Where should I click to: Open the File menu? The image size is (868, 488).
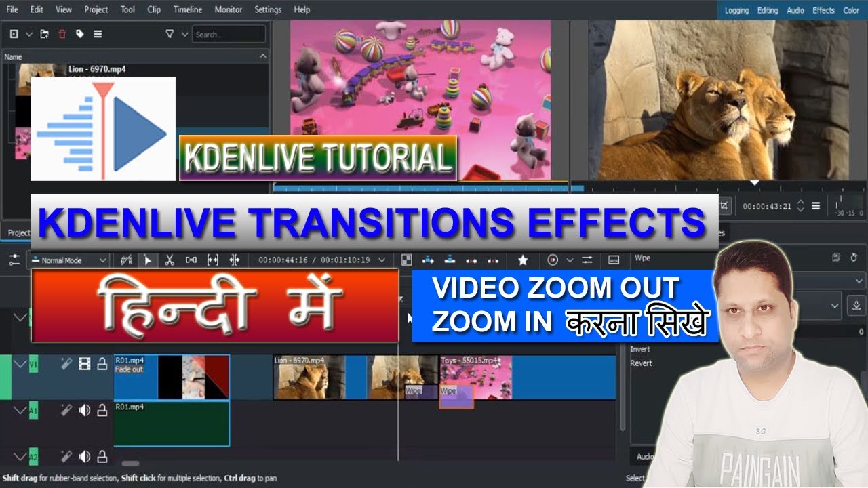[12, 9]
